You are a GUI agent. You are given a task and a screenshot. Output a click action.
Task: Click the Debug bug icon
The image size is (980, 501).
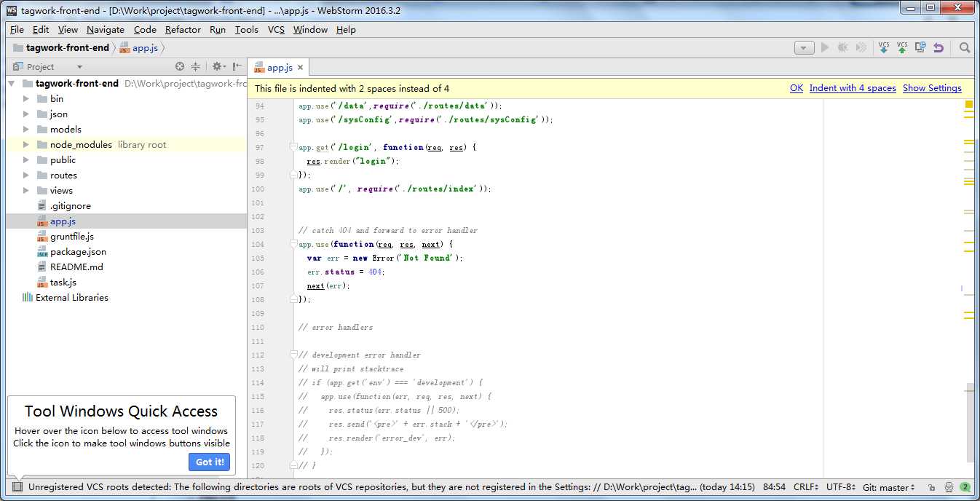[843, 47]
